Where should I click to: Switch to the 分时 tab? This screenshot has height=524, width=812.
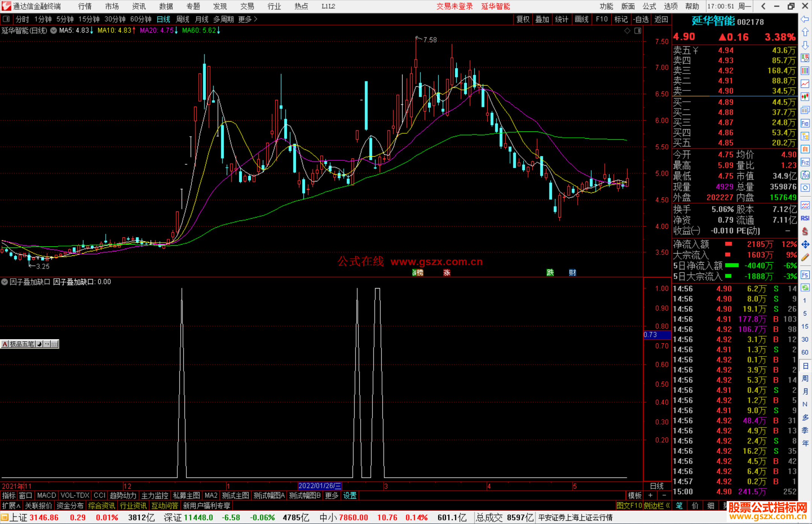(x=23, y=19)
